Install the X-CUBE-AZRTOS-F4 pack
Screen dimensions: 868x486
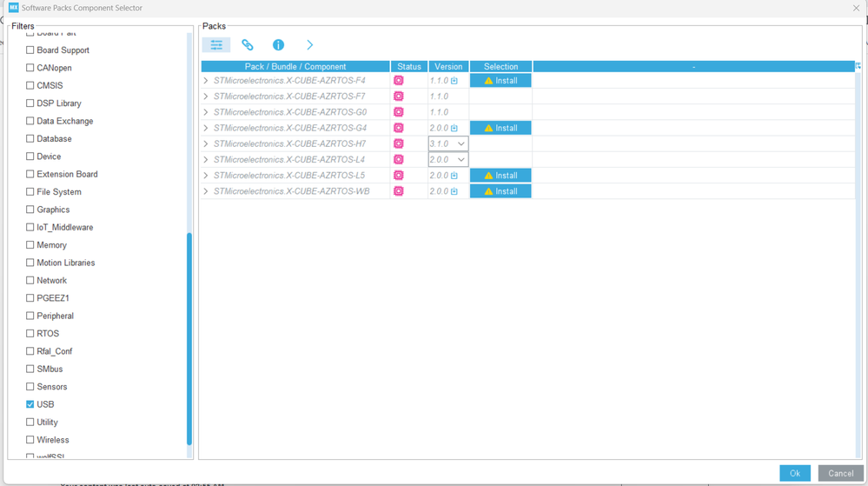pos(500,80)
